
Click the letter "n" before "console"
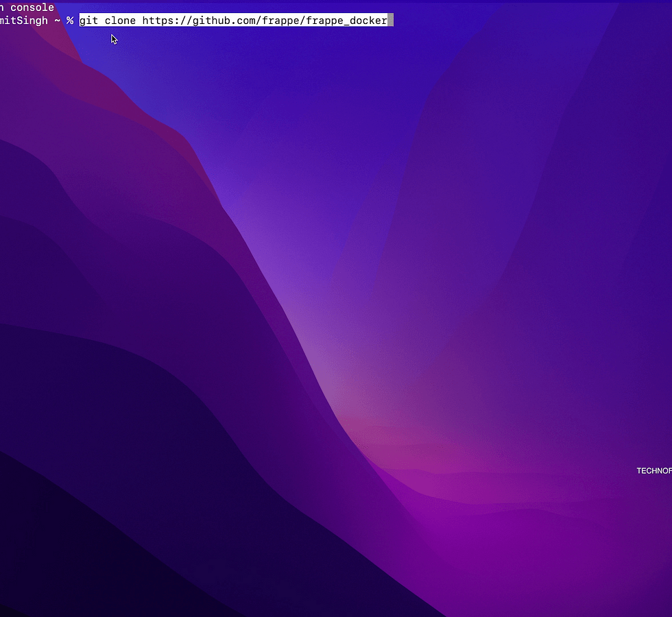3,8
